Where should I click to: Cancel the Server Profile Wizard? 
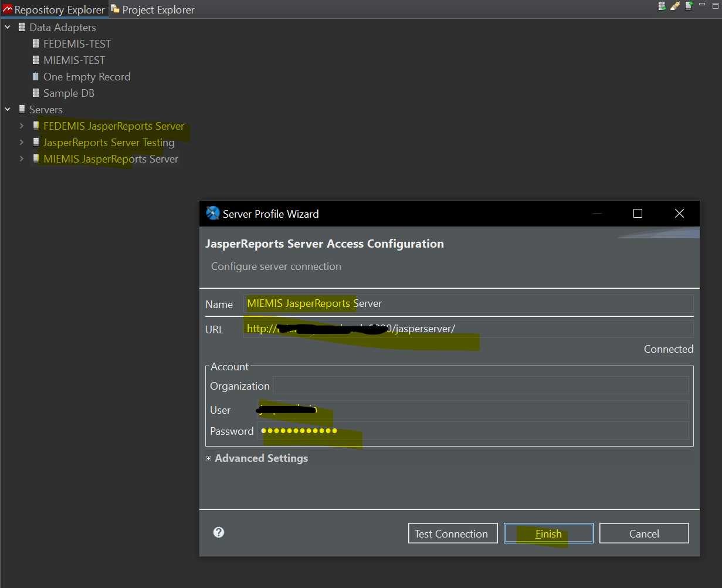(x=643, y=533)
